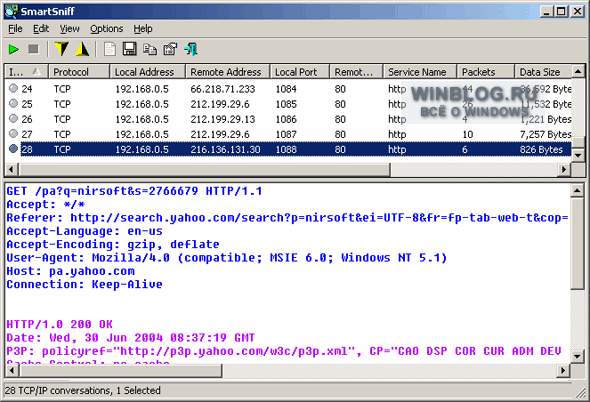This screenshot has height=402, width=590.
Task: Click the connection list scroll left arrow
Action: [x=11, y=170]
